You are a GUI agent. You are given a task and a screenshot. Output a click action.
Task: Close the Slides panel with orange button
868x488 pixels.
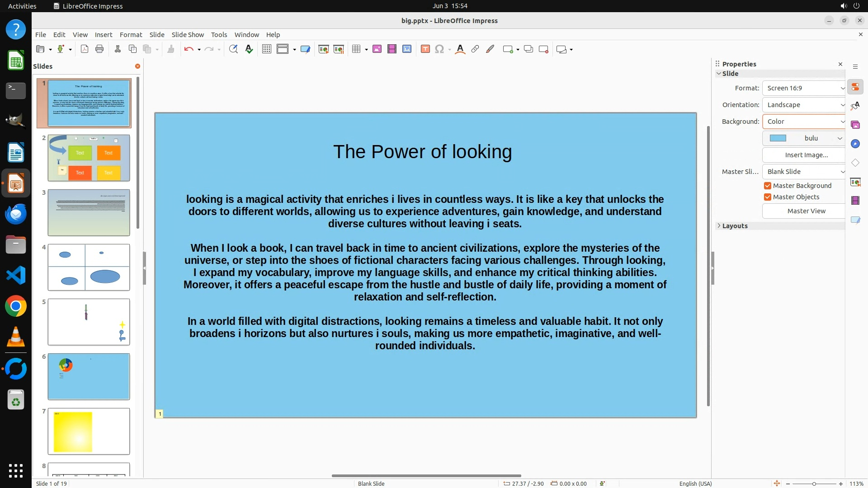click(137, 66)
